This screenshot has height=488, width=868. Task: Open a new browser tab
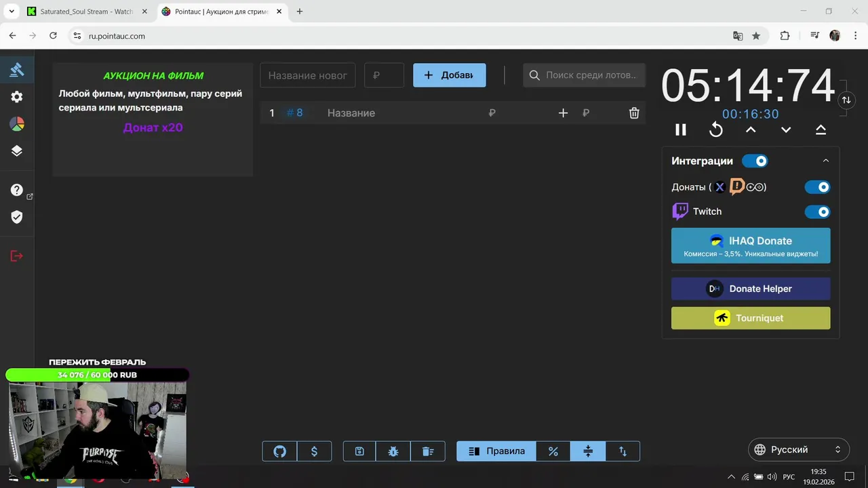300,12
